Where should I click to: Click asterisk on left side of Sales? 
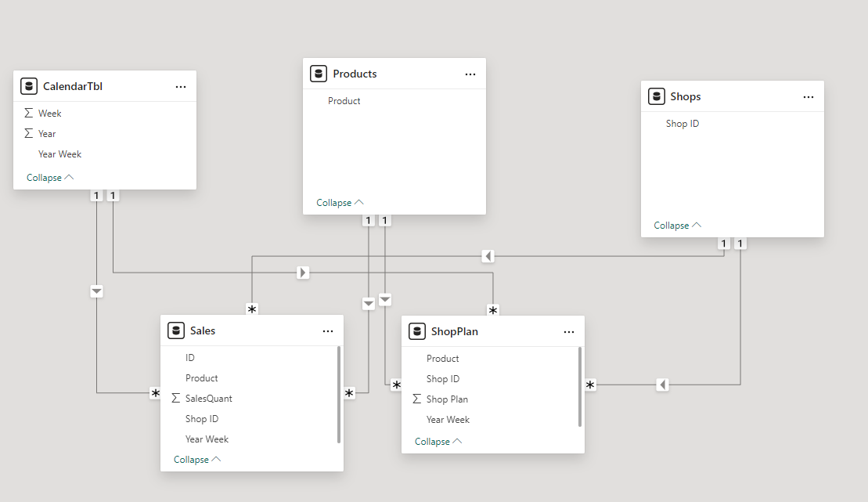[156, 393]
